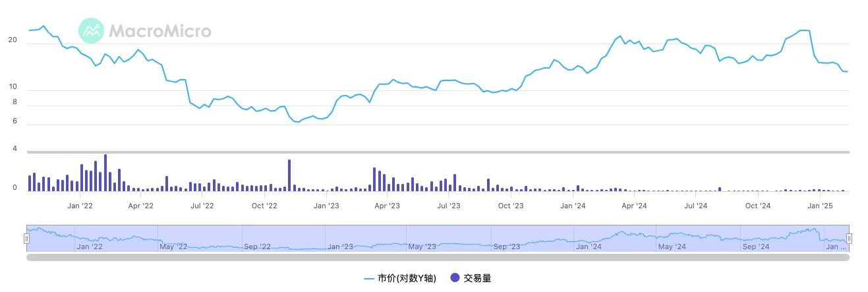
Task: Click the x-axis label Apr '22
Action: tap(140, 206)
